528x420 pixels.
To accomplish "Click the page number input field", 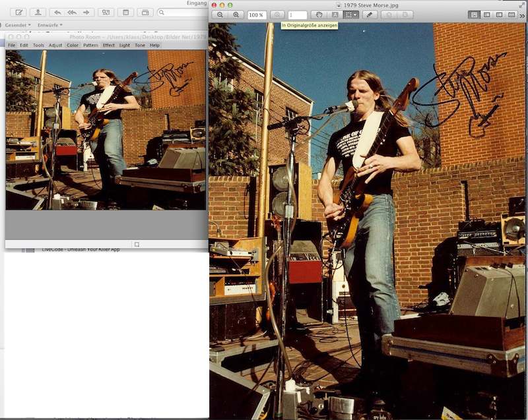I will (298, 15).
